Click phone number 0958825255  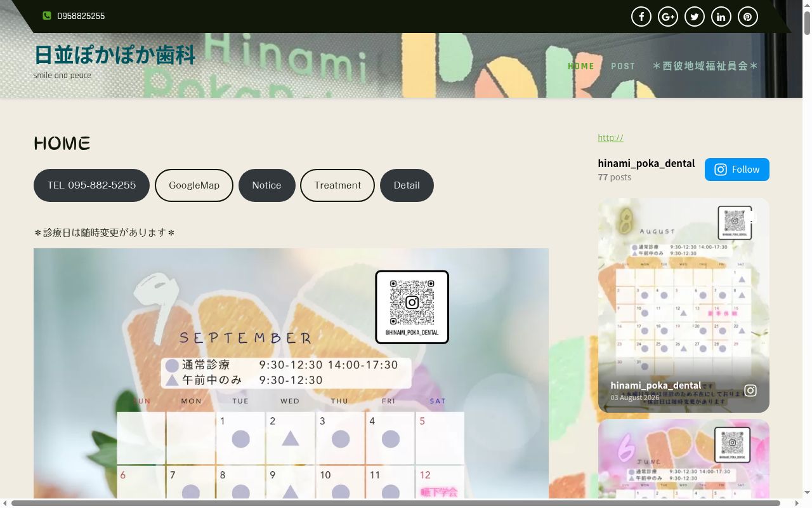pyautogui.click(x=81, y=16)
